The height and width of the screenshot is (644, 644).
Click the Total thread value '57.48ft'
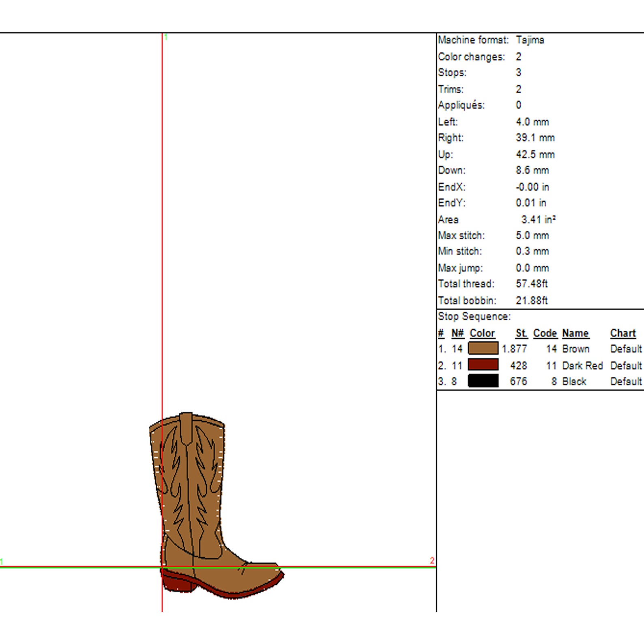[532, 284]
